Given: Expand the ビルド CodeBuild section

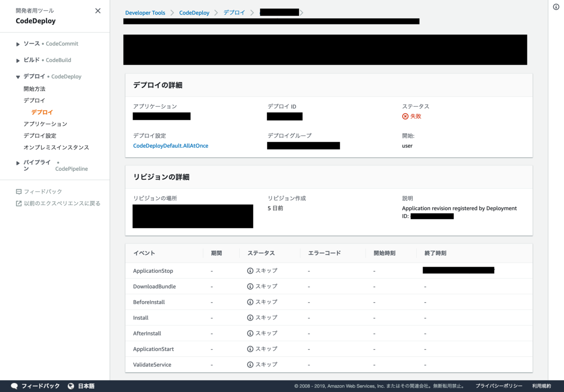Looking at the screenshot, I should point(18,61).
